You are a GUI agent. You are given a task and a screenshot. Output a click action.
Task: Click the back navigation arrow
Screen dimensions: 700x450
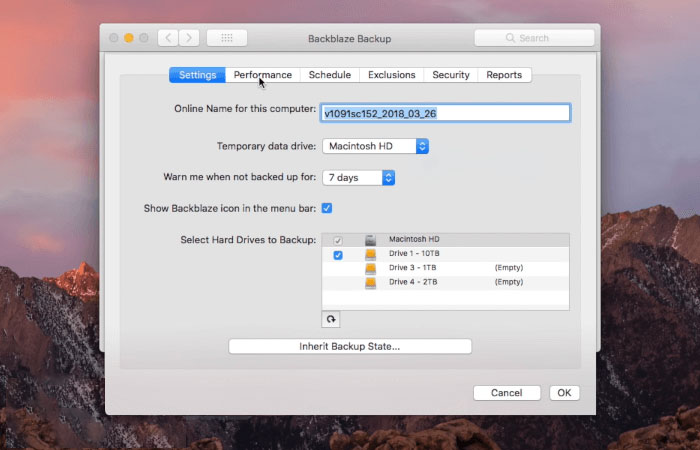168,38
